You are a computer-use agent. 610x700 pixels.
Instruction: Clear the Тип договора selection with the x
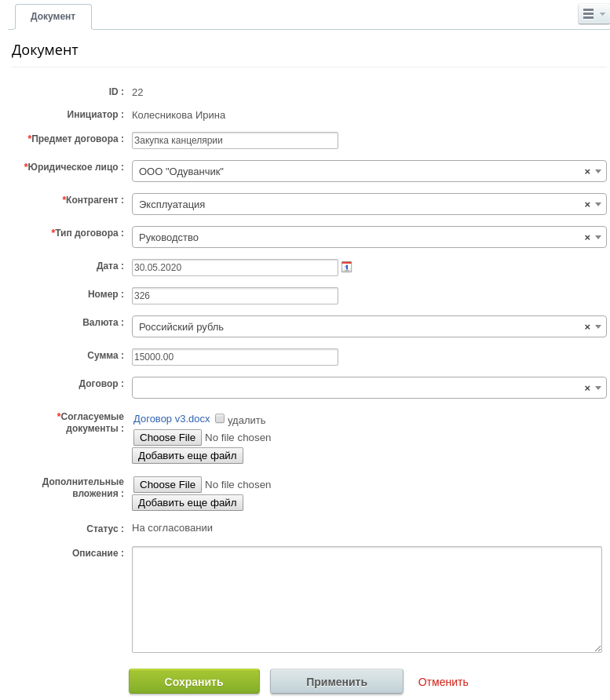coord(587,237)
